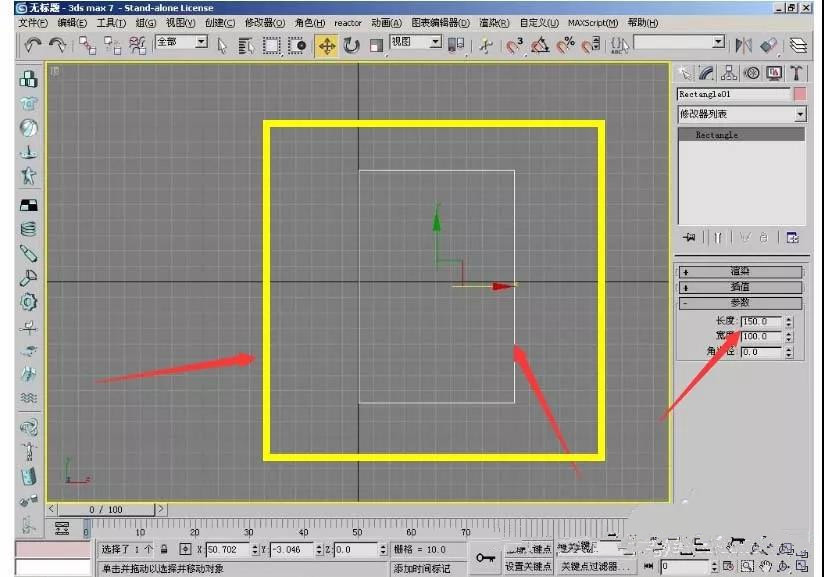Collapse the 参数 rollout
The height and width of the screenshot is (577, 824).
[740, 303]
